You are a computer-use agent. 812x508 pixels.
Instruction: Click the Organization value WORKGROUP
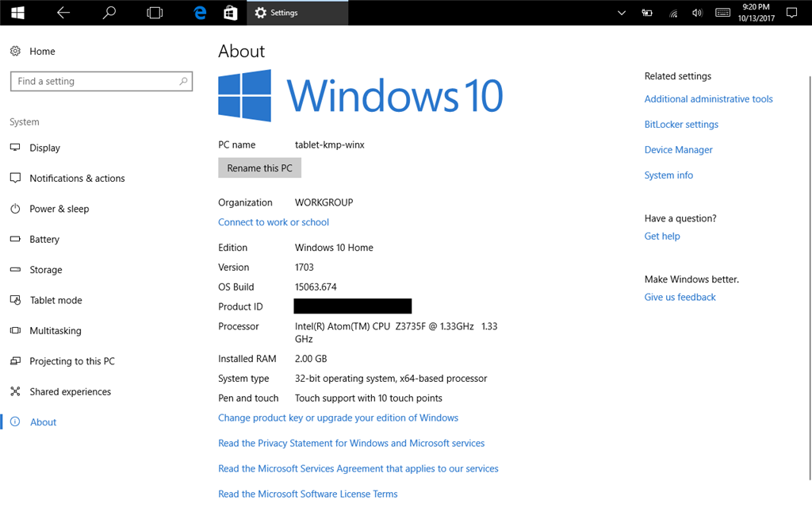pyautogui.click(x=324, y=202)
